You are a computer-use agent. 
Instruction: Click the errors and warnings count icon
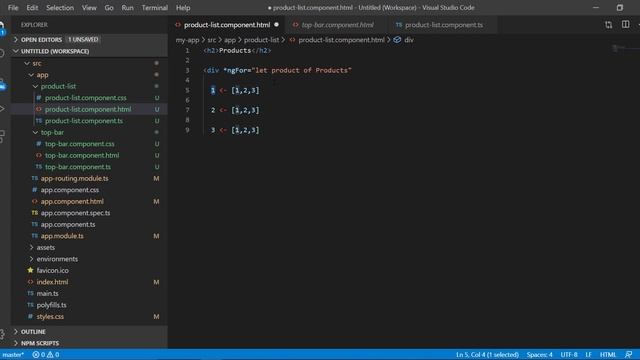(x=46, y=355)
